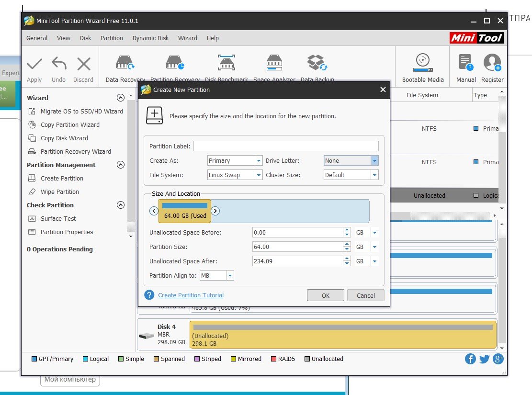Click the Google Plus share icon
This screenshot has height=395, width=532.
point(498,359)
